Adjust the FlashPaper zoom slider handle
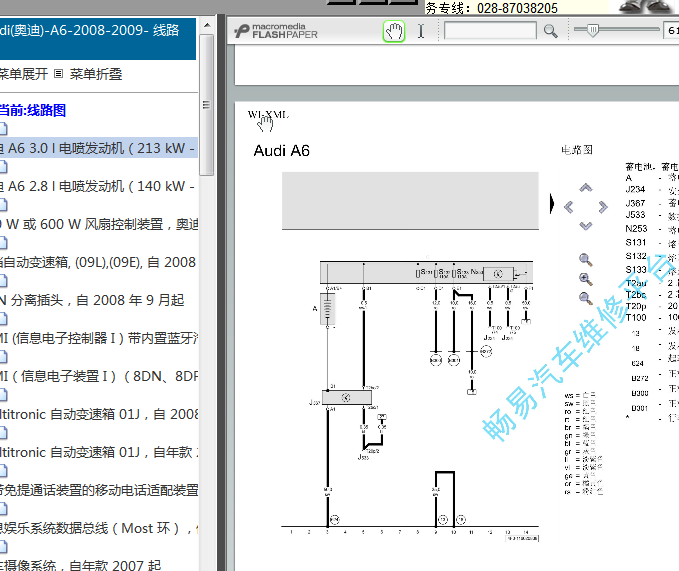679x571 pixels. coord(593,30)
